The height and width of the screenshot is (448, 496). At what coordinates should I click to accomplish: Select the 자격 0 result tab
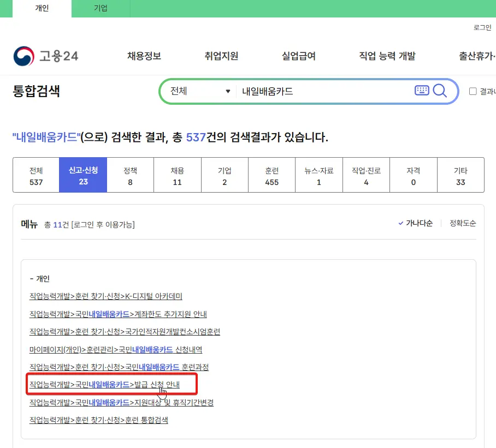point(414,175)
